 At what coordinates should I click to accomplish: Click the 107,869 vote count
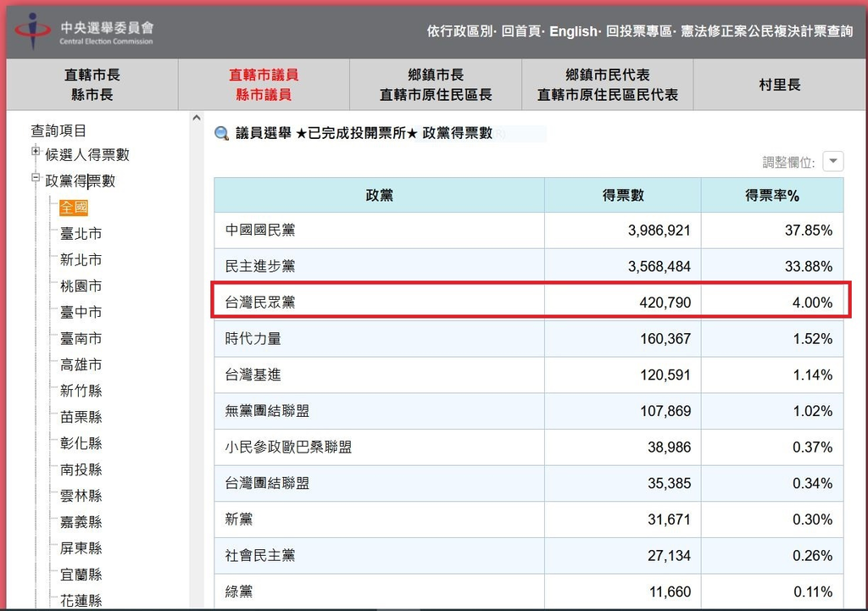pos(665,411)
